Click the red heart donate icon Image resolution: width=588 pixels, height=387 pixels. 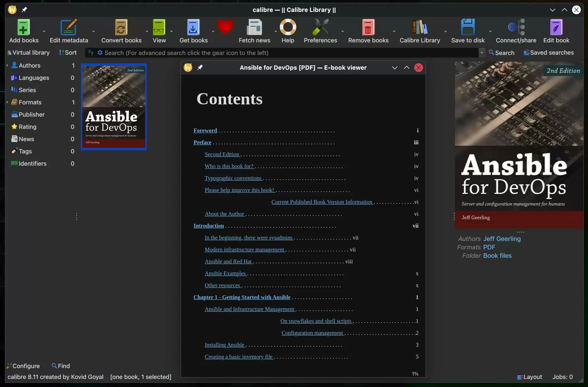point(225,27)
